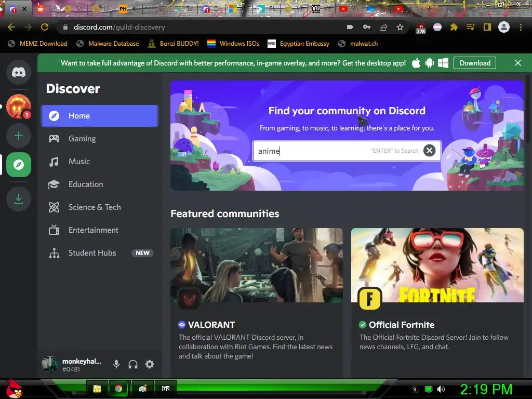The width and height of the screenshot is (532, 399).
Task: Open the Music category
Action: coord(99,162)
